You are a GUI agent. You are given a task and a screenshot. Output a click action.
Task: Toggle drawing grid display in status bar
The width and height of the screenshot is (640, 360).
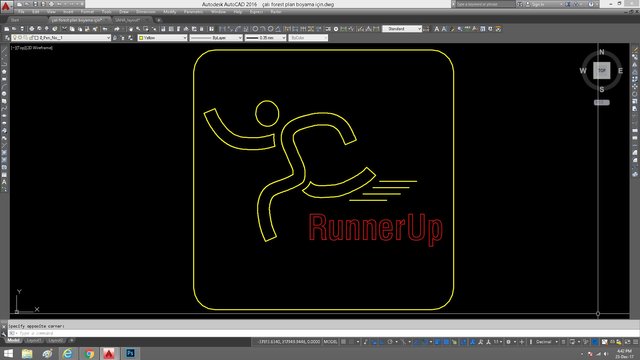coord(343,342)
